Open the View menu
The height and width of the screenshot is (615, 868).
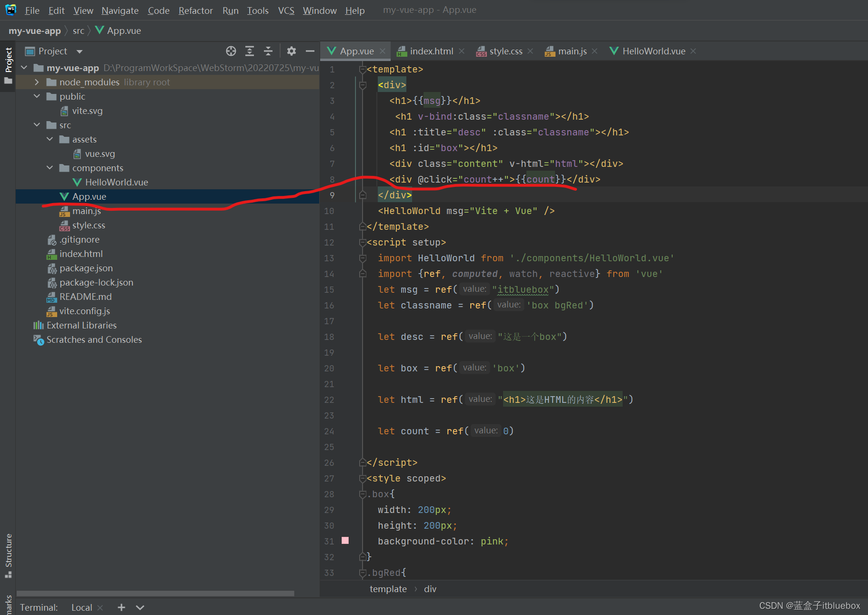[83, 10]
